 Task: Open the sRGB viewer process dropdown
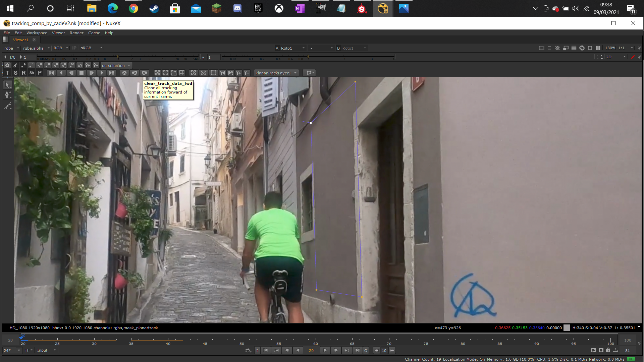tap(91, 48)
